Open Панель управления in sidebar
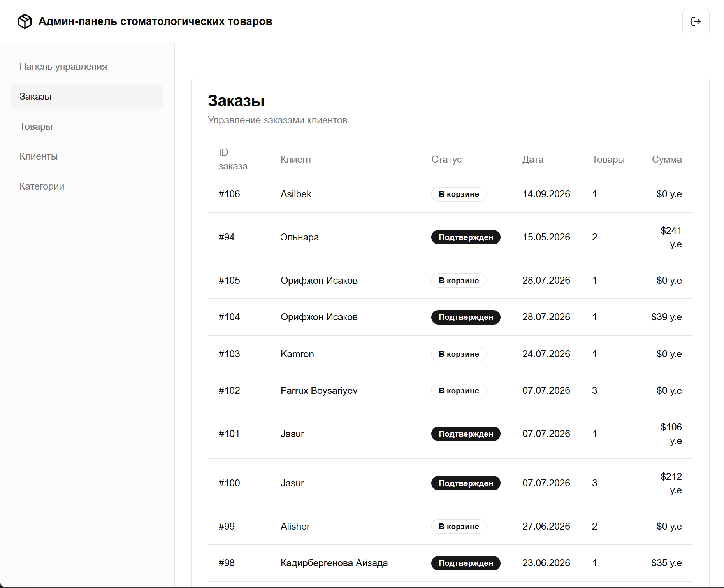The image size is (724, 588). tap(87, 67)
